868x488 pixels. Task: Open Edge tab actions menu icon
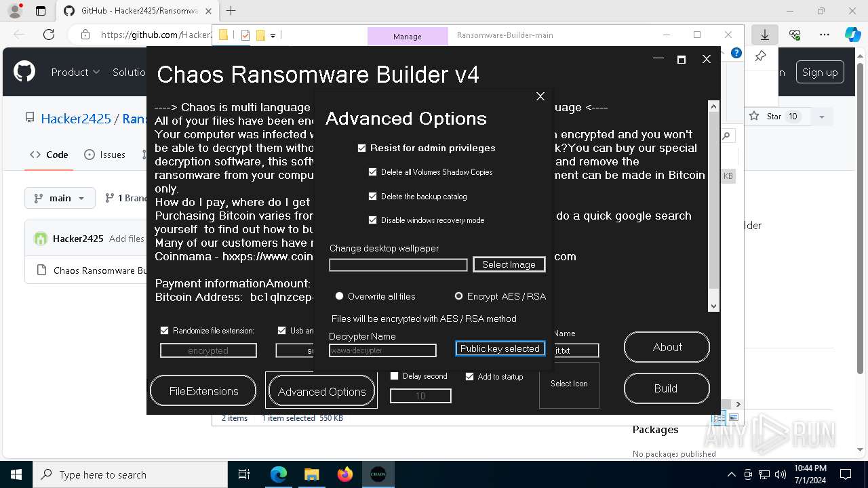pyautogui.click(x=41, y=11)
